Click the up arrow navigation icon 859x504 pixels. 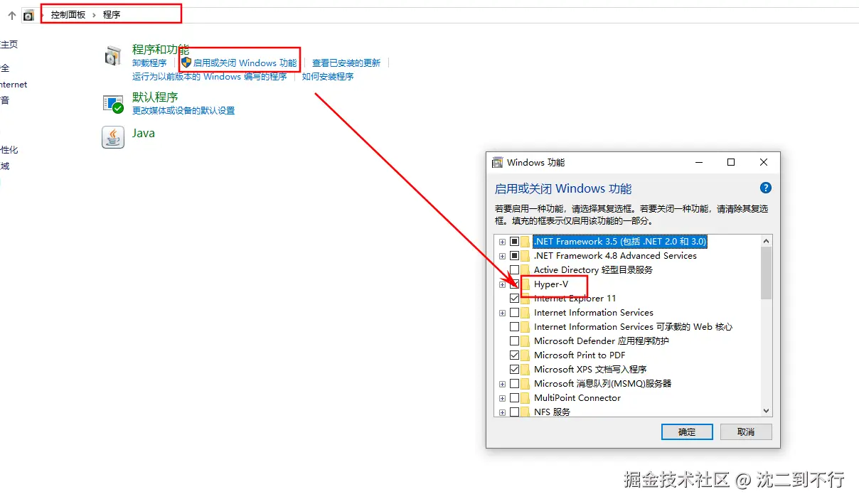[11, 14]
